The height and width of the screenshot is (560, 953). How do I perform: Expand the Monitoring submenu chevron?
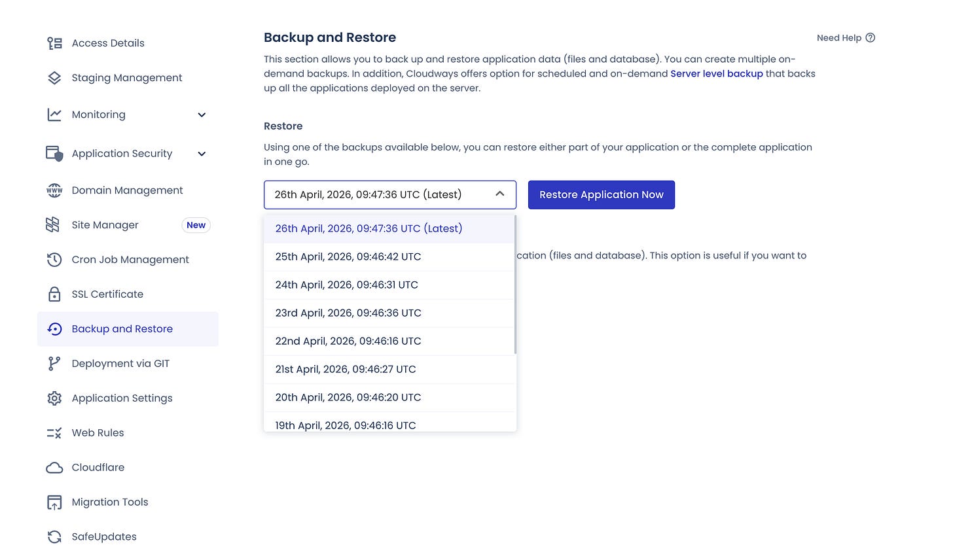pyautogui.click(x=202, y=115)
